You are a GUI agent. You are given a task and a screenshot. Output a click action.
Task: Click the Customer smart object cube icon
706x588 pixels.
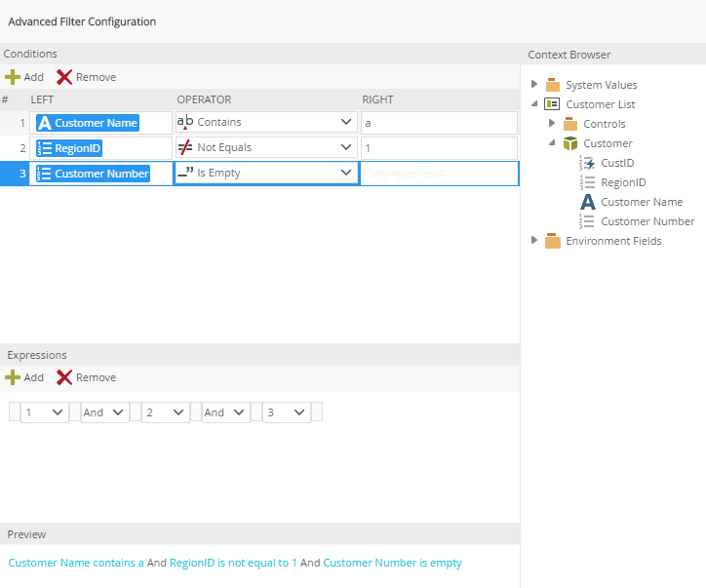[570, 143]
